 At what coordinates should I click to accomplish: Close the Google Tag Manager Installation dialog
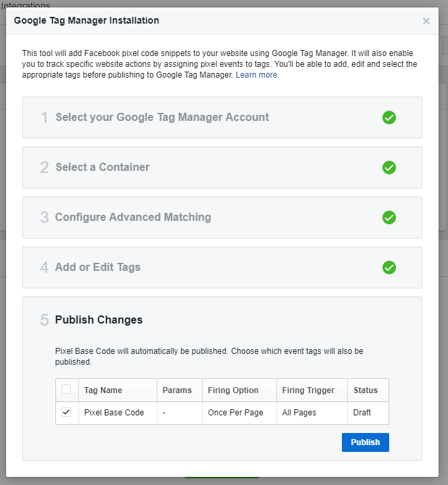(426, 21)
